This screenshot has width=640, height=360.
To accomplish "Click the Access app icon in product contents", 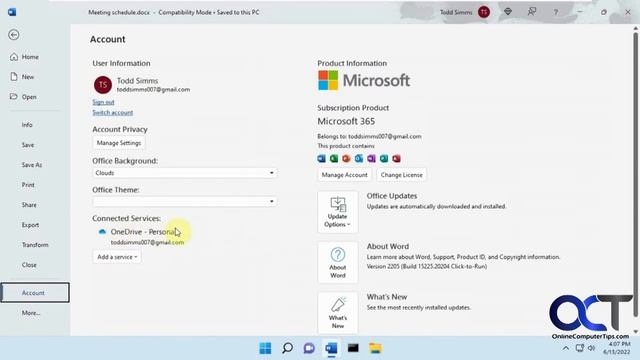I will [396, 158].
